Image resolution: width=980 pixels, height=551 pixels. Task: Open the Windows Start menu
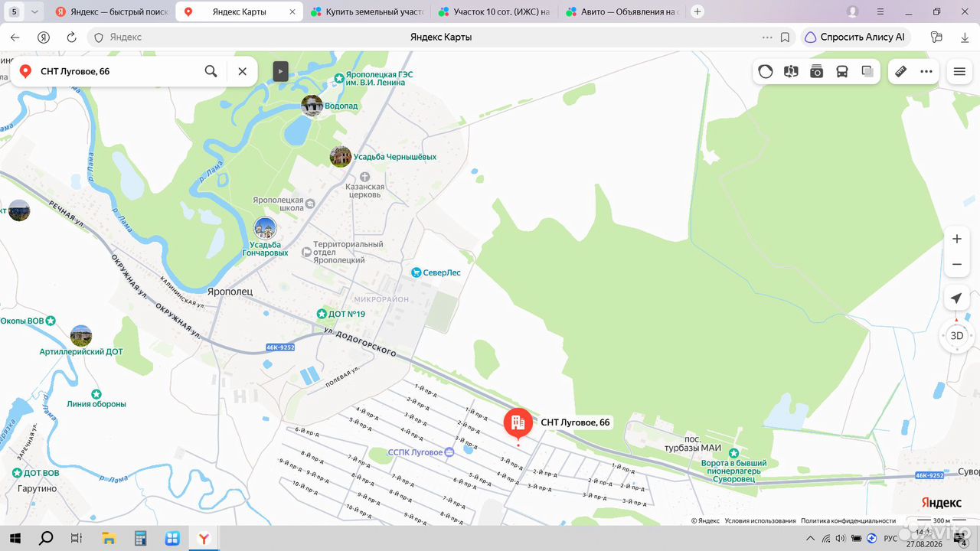coord(15,538)
